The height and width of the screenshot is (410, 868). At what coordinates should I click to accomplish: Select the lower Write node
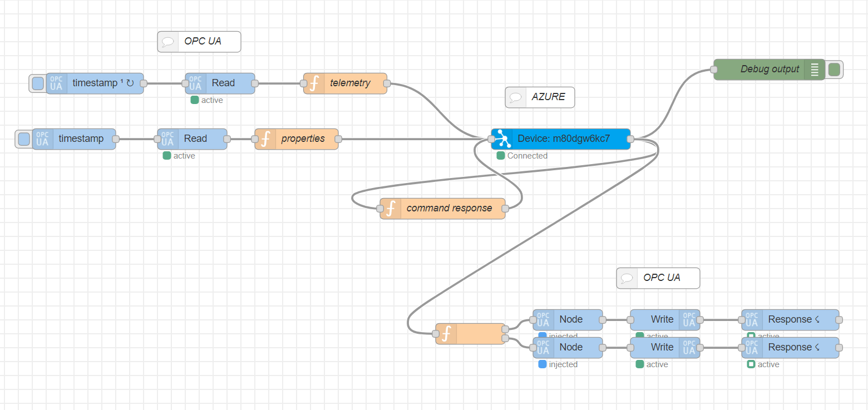665,348
